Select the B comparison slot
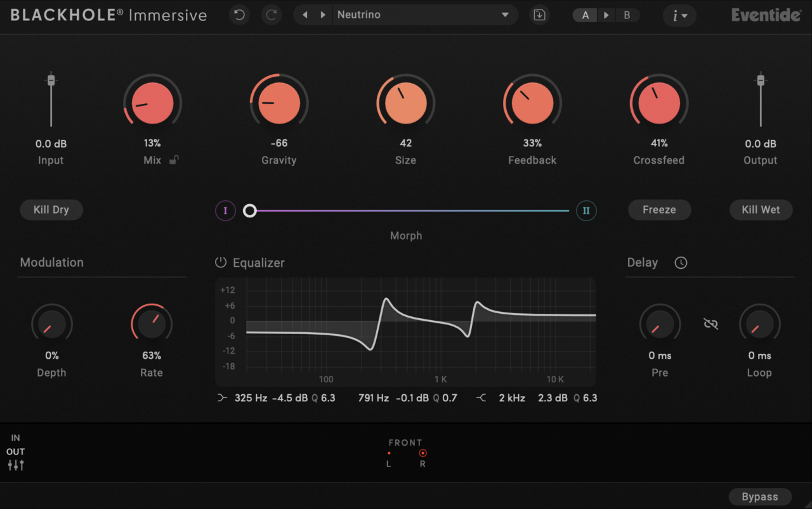The width and height of the screenshot is (812, 509). (627, 15)
